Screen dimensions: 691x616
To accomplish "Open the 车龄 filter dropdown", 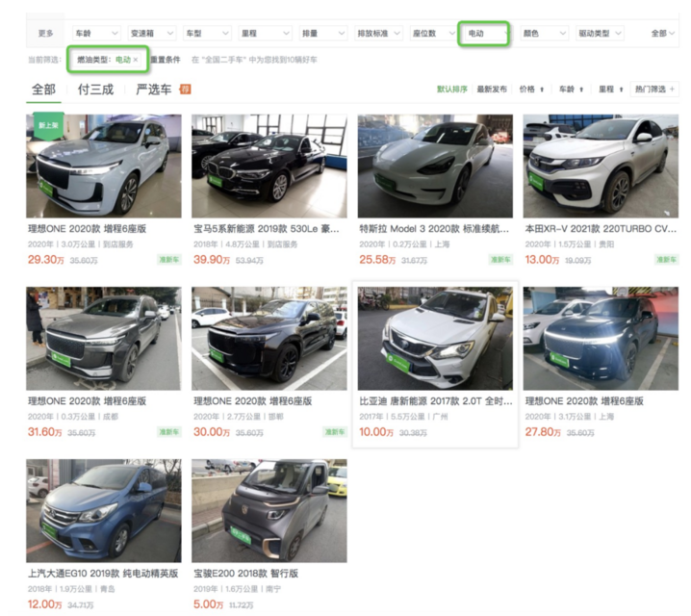I will click(x=96, y=34).
